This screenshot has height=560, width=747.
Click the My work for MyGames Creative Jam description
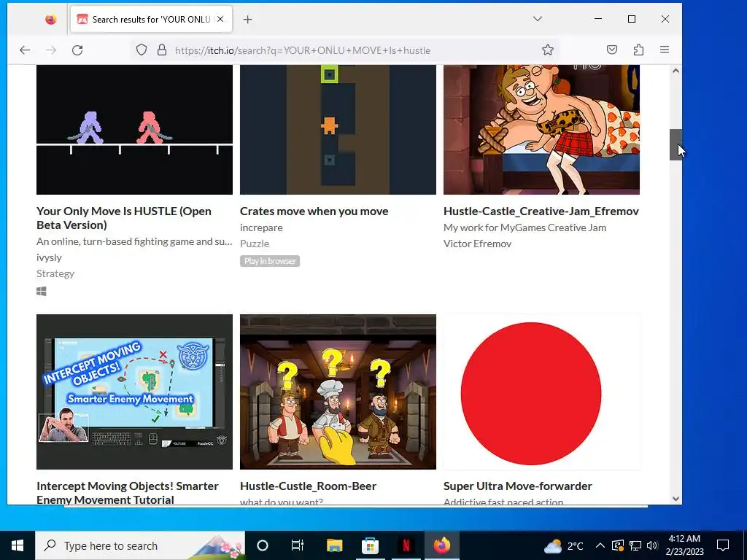pyautogui.click(x=525, y=227)
